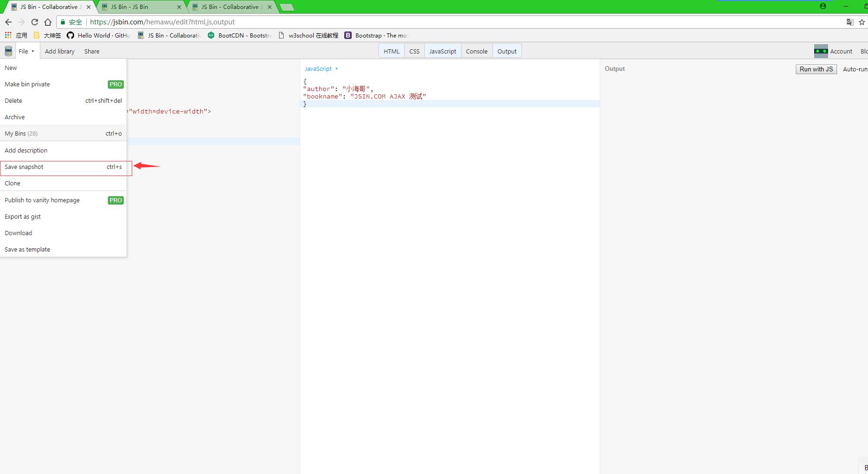This screenshot has width=868, height=474.
Task: Open the Bootstrap bookmark
Action: click(376, 35)
